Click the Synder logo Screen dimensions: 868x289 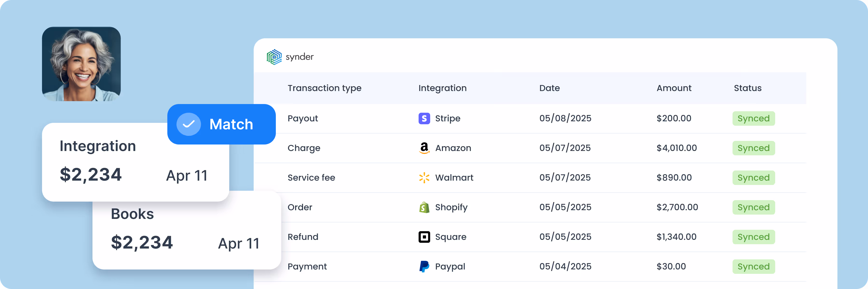290,57
